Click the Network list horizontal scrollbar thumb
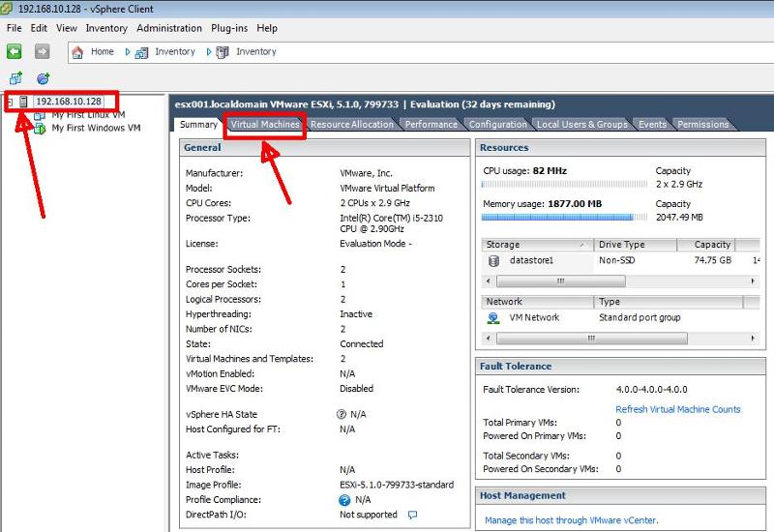 (x=592, y=339)
